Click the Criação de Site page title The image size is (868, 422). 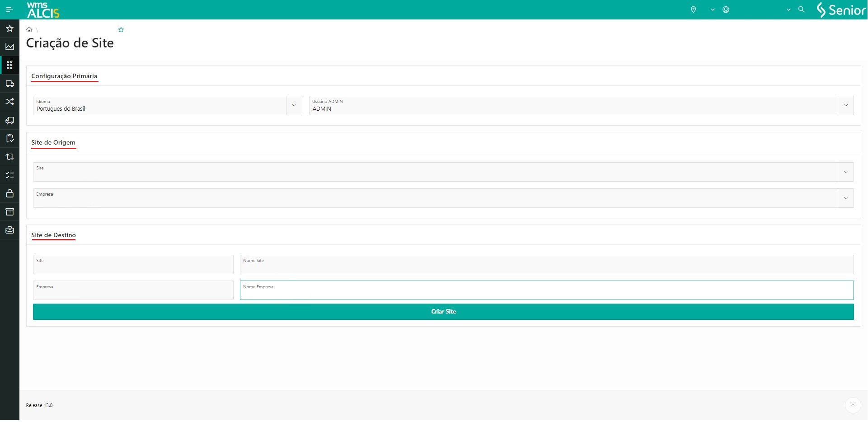pos(70,43)
